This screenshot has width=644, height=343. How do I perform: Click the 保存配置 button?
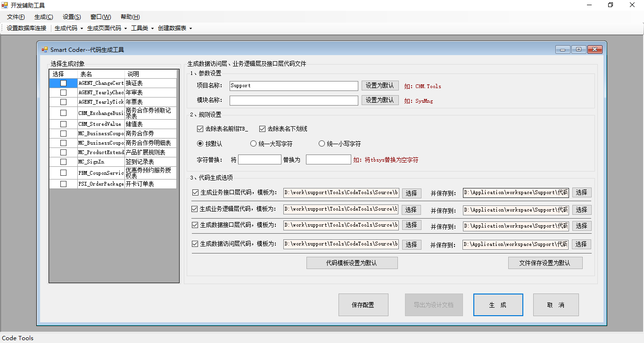[x=363, y=305]
